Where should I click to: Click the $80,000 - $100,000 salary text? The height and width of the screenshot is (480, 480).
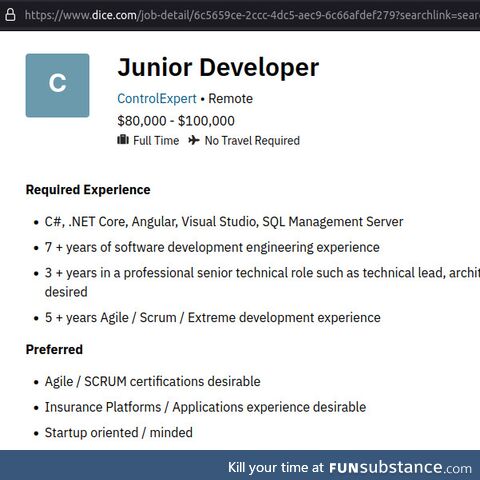coord(176,121)
